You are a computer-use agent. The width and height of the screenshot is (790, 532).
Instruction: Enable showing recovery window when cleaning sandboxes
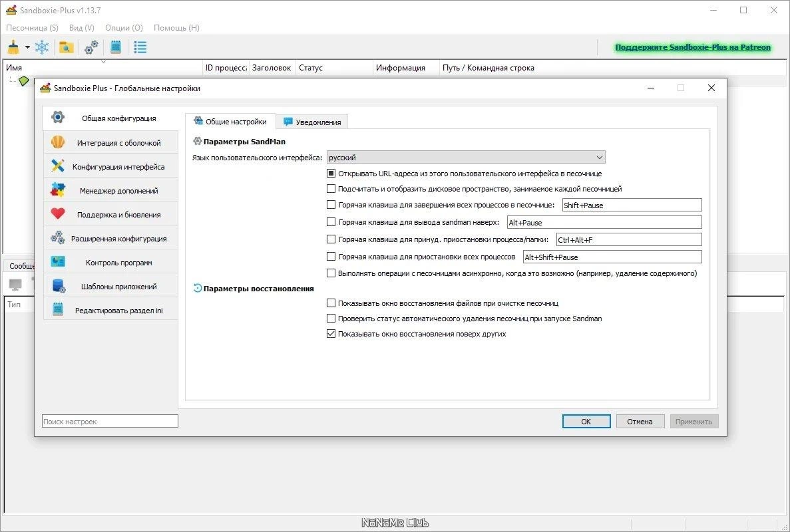331,303
